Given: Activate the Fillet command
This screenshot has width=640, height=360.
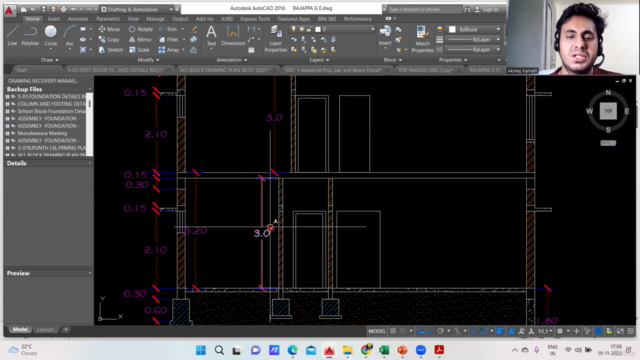Looking at the screenshot, I should pyautogui.click(x=169, y=40).
